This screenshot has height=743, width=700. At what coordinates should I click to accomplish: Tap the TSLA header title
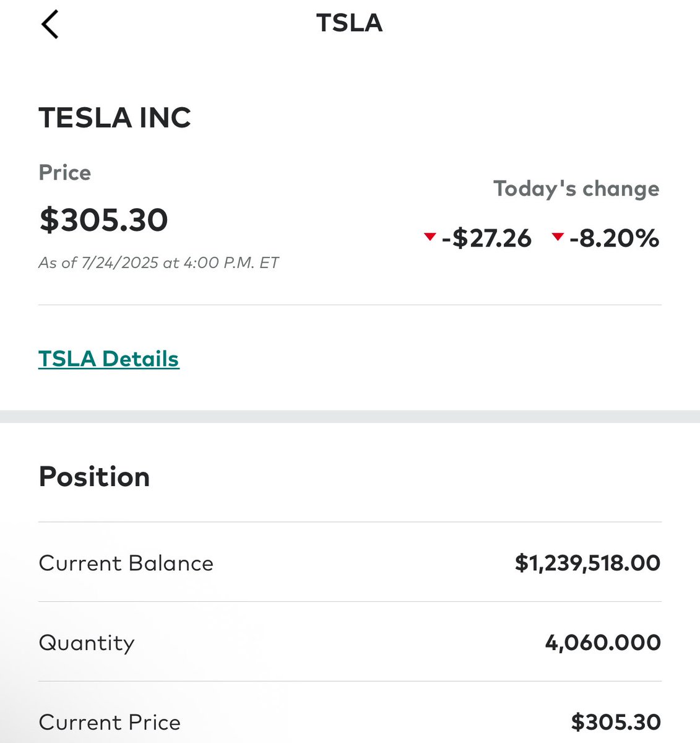point(350,24)
